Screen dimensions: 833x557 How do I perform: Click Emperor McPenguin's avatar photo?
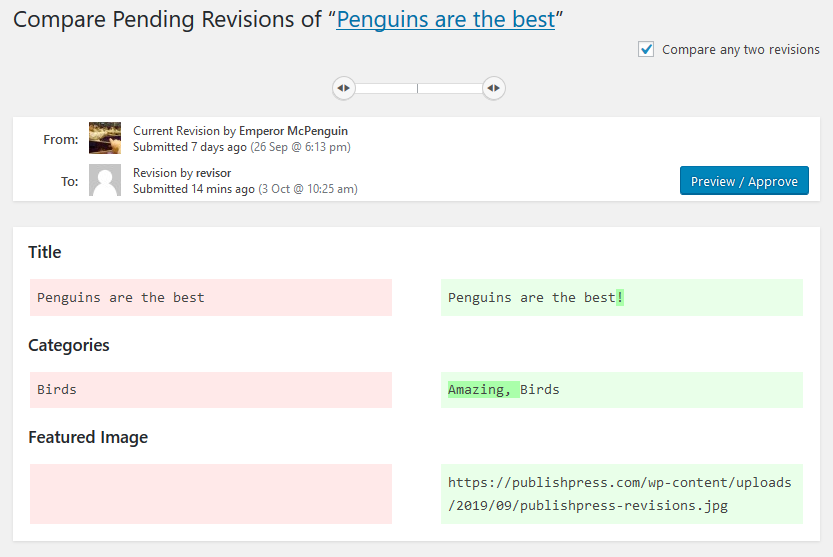pyautogui.click(x=105, y=138)
